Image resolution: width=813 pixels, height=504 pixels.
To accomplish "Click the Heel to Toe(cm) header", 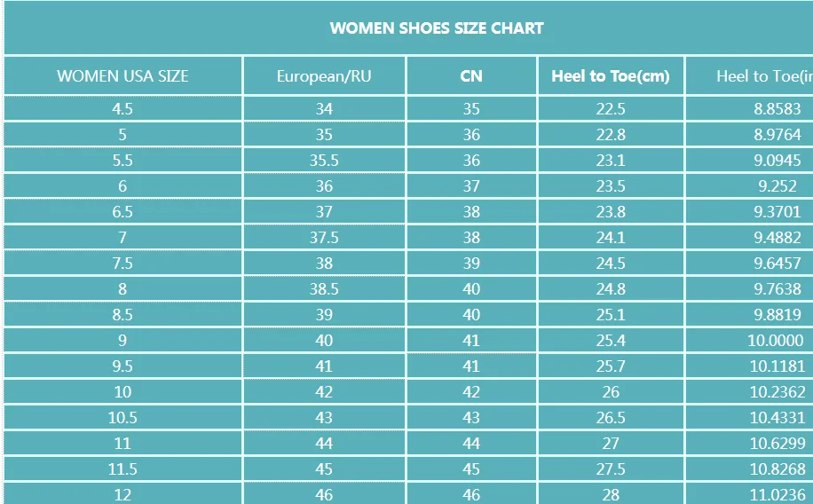I will click(611, 76).
